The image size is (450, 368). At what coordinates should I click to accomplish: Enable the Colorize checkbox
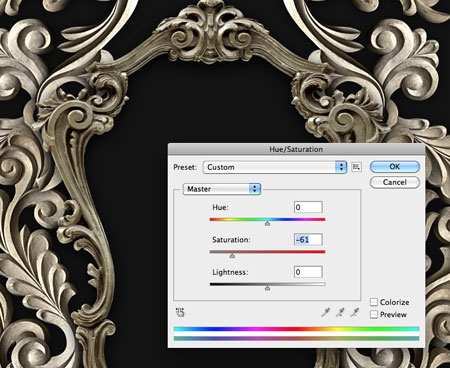(x=374, y=302)
